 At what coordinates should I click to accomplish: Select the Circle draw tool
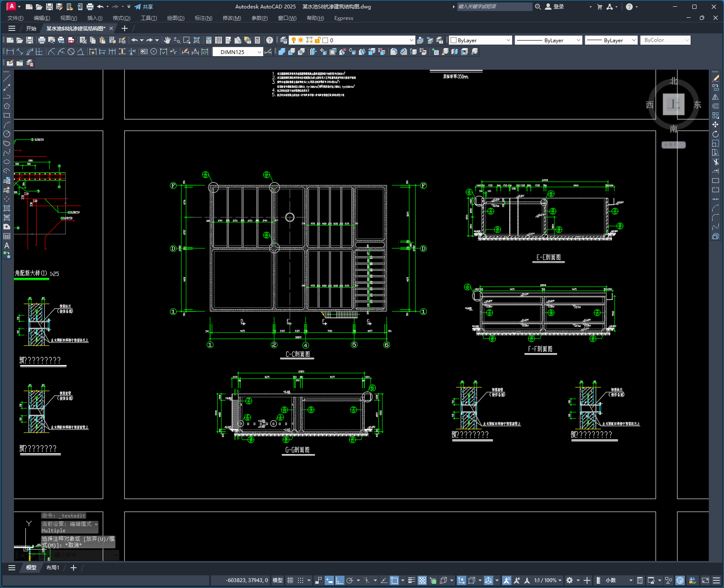click(7, 134)
